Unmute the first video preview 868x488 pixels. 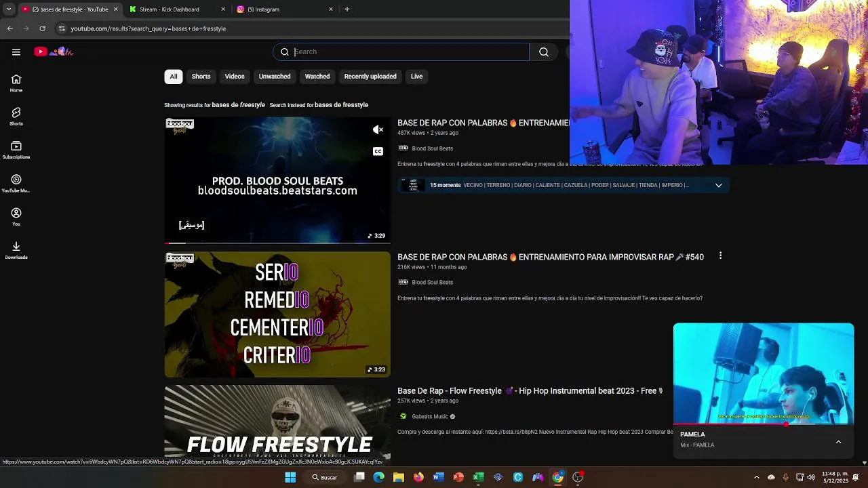(x=378, y=129)
